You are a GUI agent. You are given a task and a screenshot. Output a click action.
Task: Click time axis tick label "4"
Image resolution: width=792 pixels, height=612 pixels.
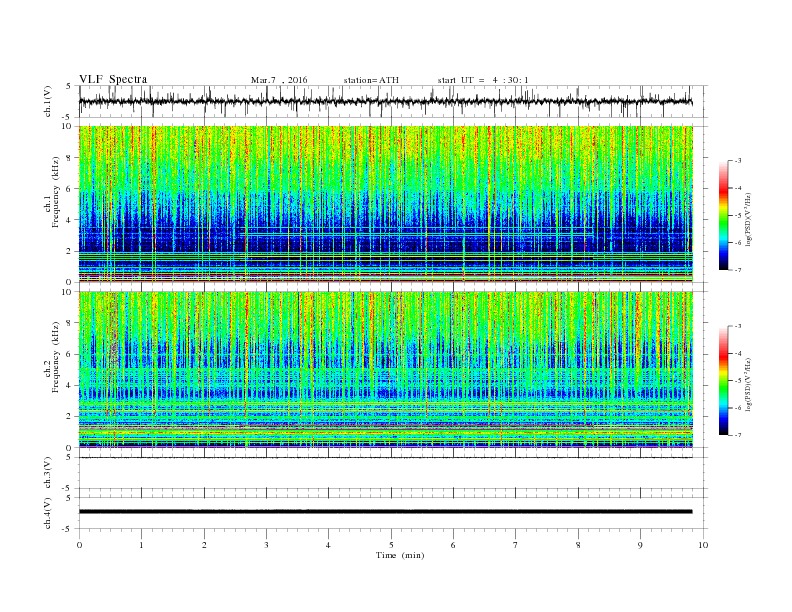tap(328, 545)
